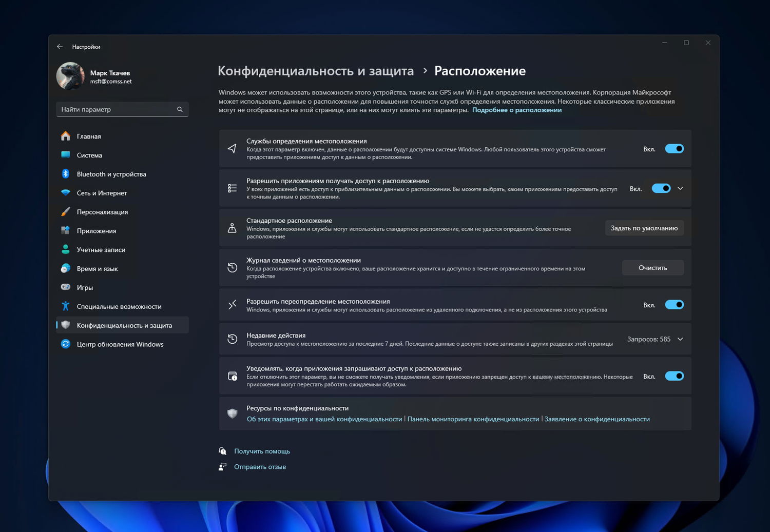The image size is (770, 532).
Task: Focus the Найти параметр search field
Action: pos(122,109)
